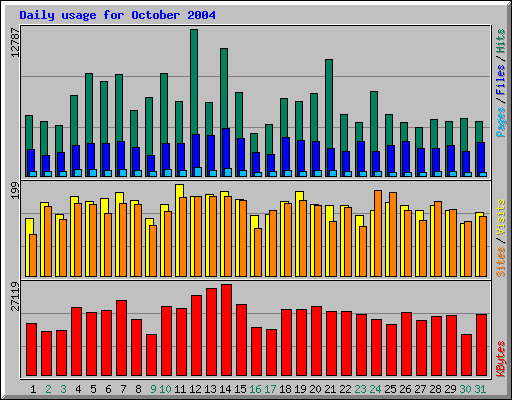Click day 26 on the axis
This screenshot has width=512, height=400.
pos(405,389)
